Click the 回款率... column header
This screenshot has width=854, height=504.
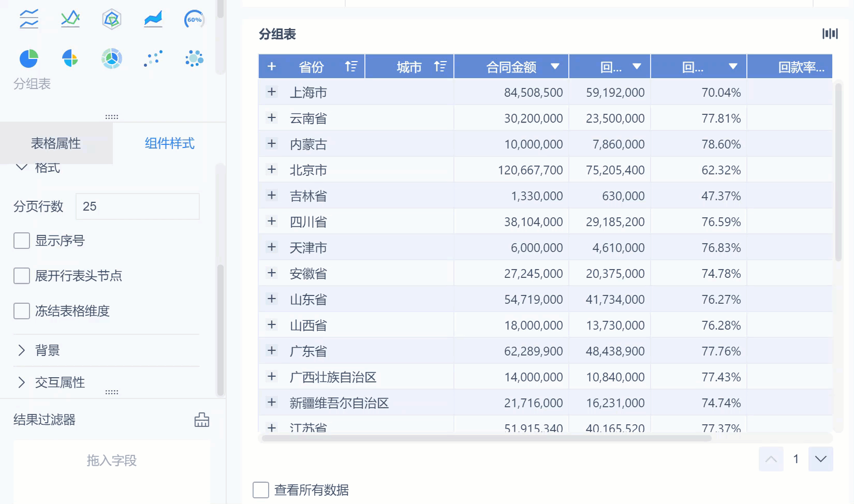790,67
